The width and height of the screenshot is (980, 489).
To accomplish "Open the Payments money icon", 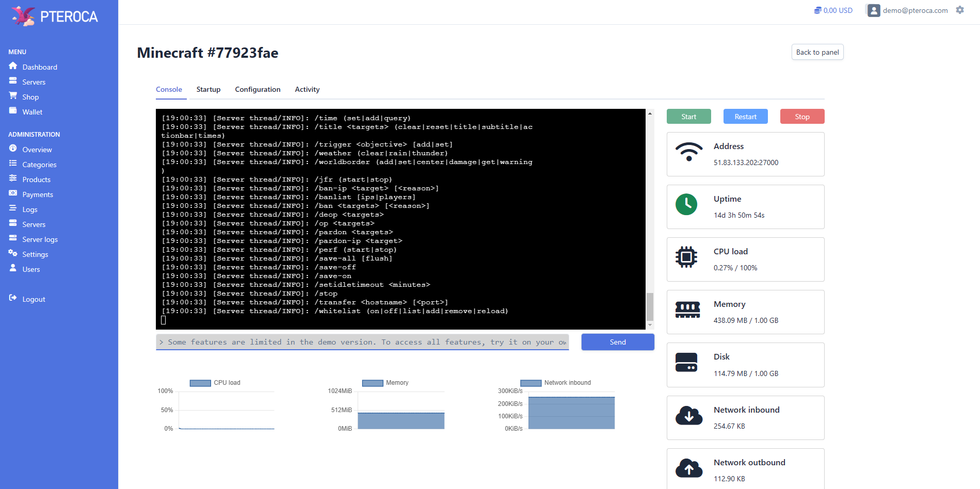I will pyautogui.click(x=13, y=193).
